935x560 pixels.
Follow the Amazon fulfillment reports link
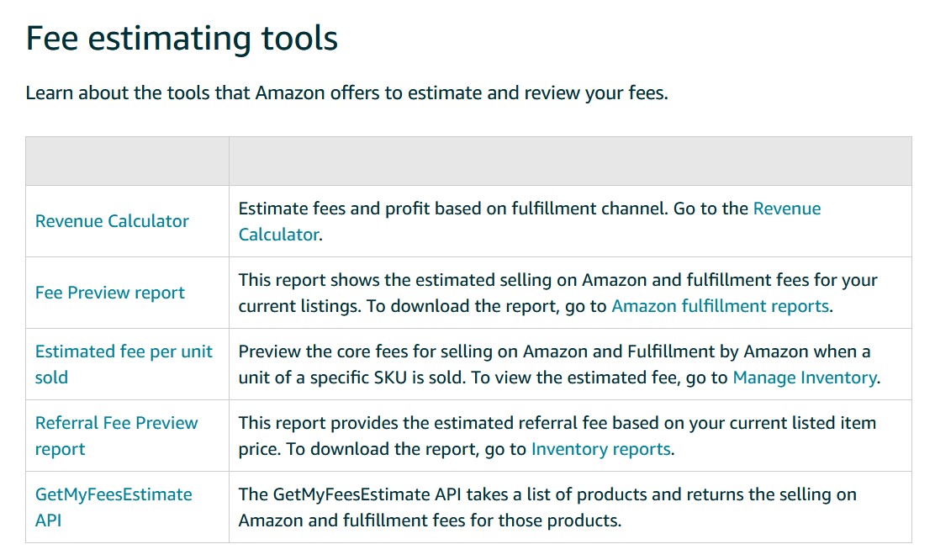pyautogui.click(x=721, y=306)
